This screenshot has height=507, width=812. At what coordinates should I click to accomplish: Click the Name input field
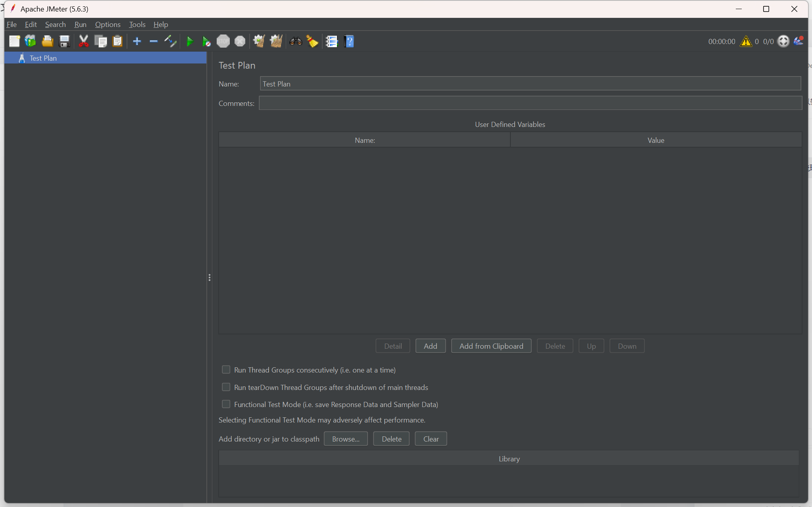(530, 84)
